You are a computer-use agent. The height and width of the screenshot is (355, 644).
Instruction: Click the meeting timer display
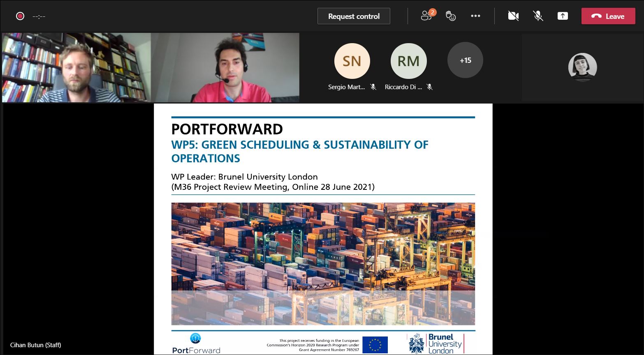tap(39, 16)
